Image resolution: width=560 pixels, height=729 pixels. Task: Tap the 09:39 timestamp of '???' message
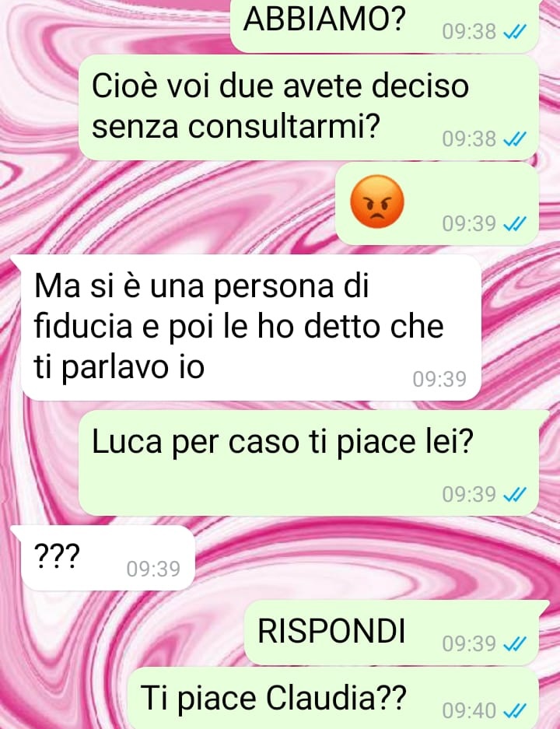coord(153,569)
